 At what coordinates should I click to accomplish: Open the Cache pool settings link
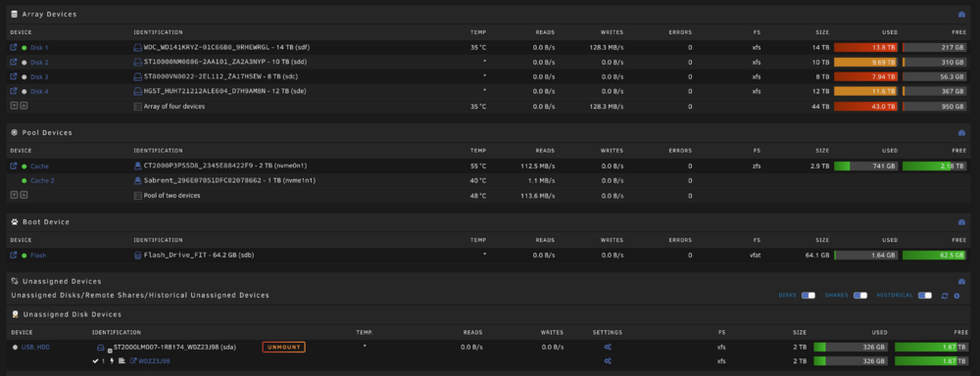39,166
